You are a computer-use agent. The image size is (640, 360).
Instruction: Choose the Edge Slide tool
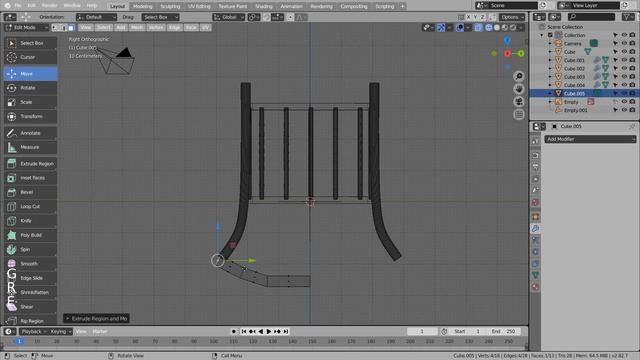click(x=30, y=278)
